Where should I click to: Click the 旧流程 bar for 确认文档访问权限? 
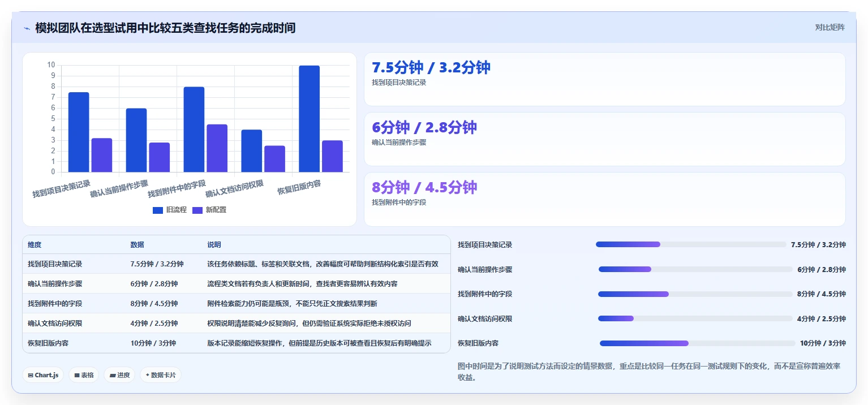tap(252, 151)
